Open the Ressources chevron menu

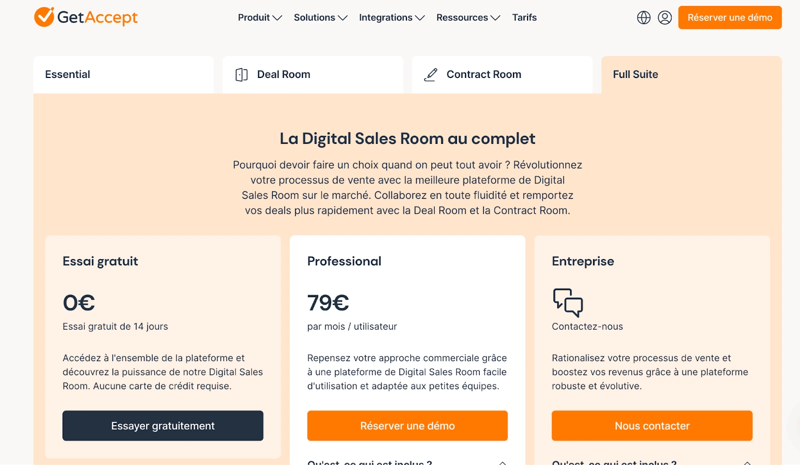[x=495, y=18]
